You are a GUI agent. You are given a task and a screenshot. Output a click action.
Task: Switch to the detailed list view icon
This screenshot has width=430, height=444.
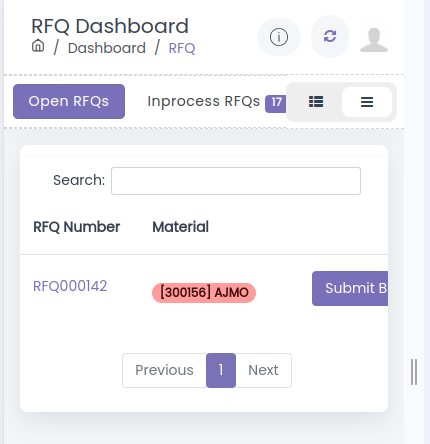(x=316, y=102)
